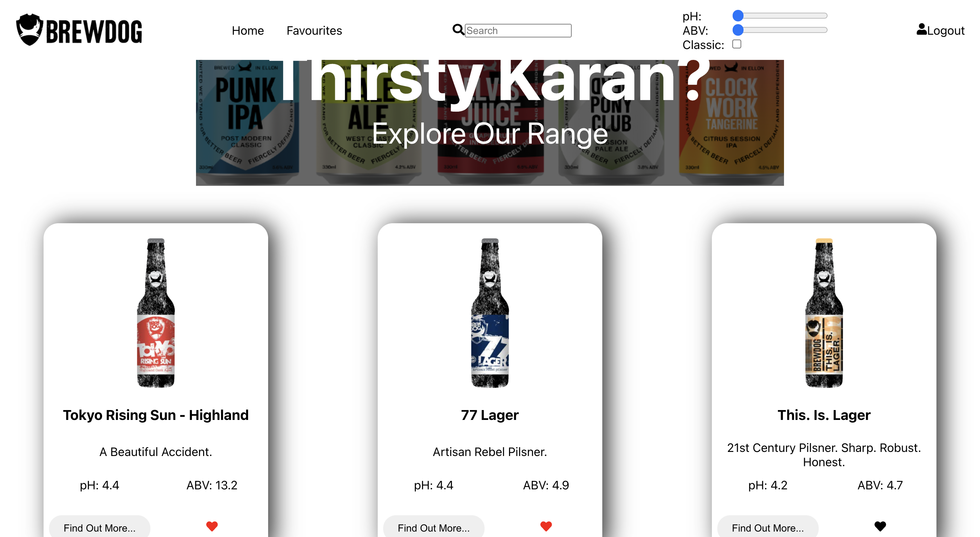Enable the Classic filter checkbox

point(737,44)
